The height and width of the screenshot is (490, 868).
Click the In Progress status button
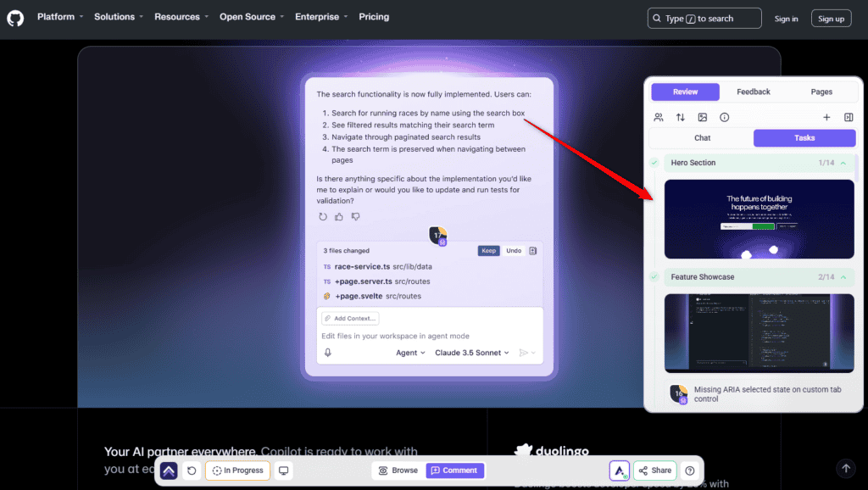click(x=238, y=471)
